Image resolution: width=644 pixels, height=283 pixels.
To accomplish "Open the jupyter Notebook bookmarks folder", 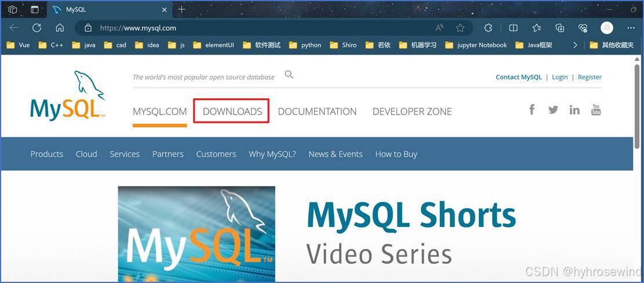I will coord(476,45).
